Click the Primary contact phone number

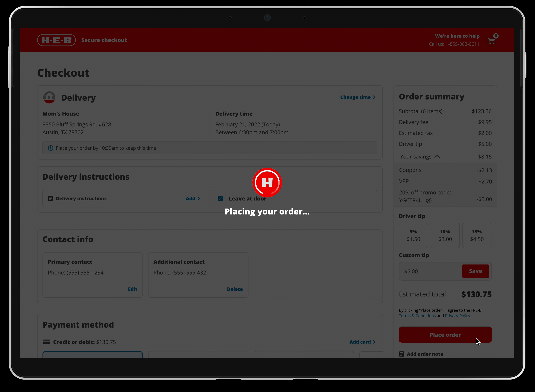point(75,272)
